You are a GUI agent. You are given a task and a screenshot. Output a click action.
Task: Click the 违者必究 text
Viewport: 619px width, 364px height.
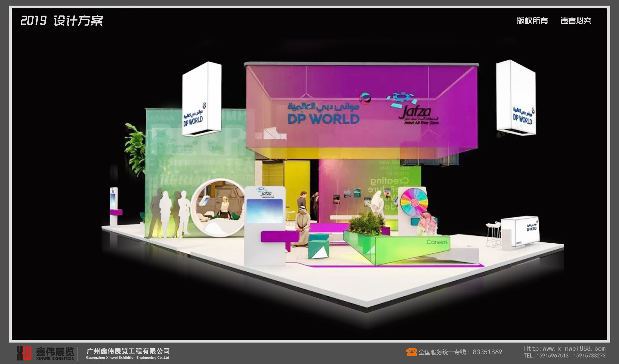[576, 21]
